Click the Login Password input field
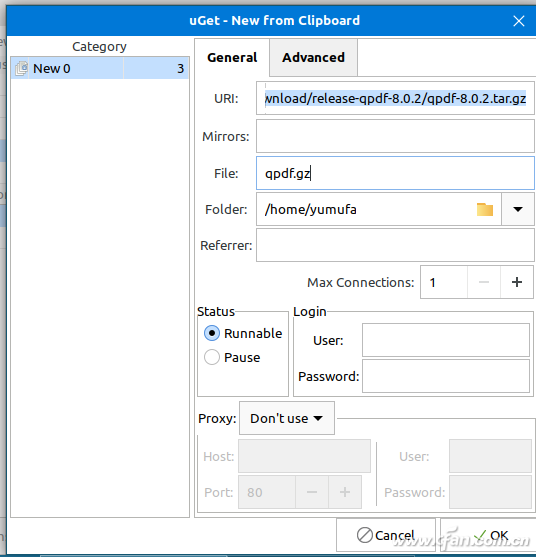 pyautogui.click(x=446, y=376)
